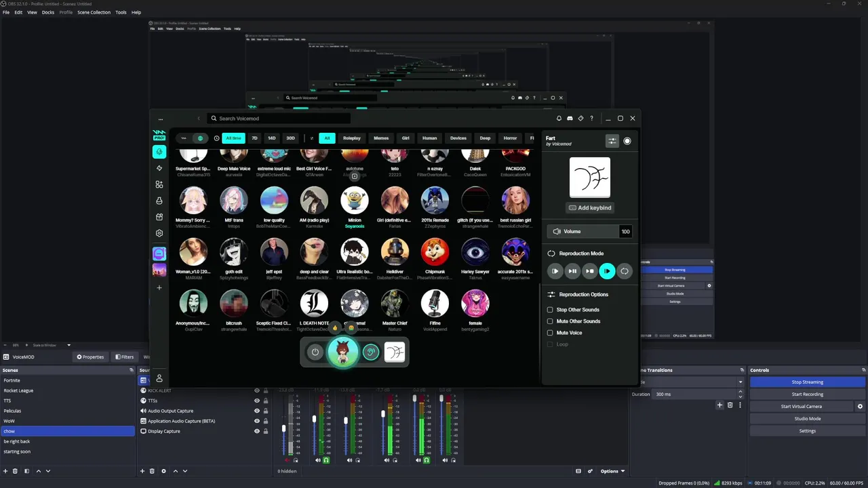Viewport: 868px width, 488px height.
Task: Click the Voicemod help question mark icon
Action: pos(591,118)
